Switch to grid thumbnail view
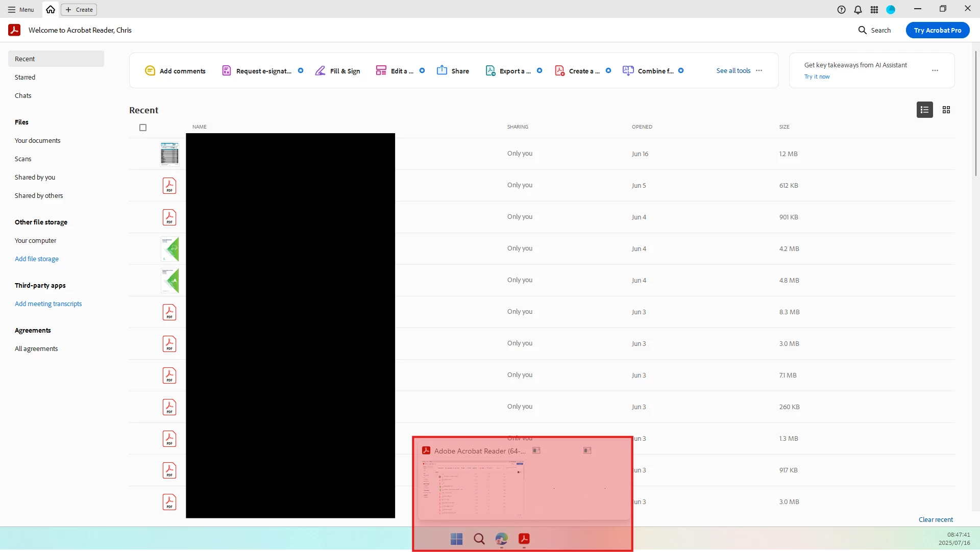 946,110
